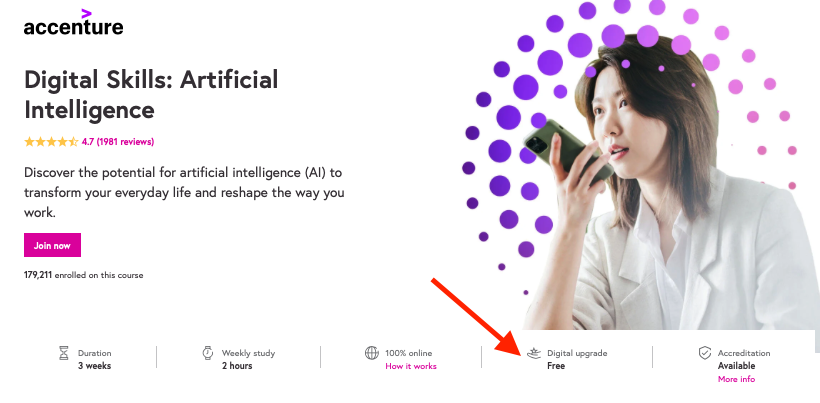This screenshot has width=820, height=403.
Task: Click the Duration 3 weeks label
Action: 95,360
